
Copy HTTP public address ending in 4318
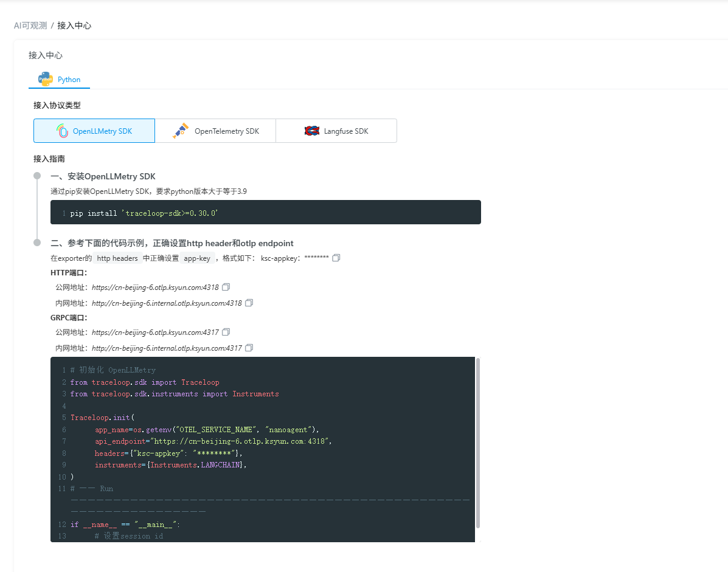pyautogui.click(x=226, y=287)
